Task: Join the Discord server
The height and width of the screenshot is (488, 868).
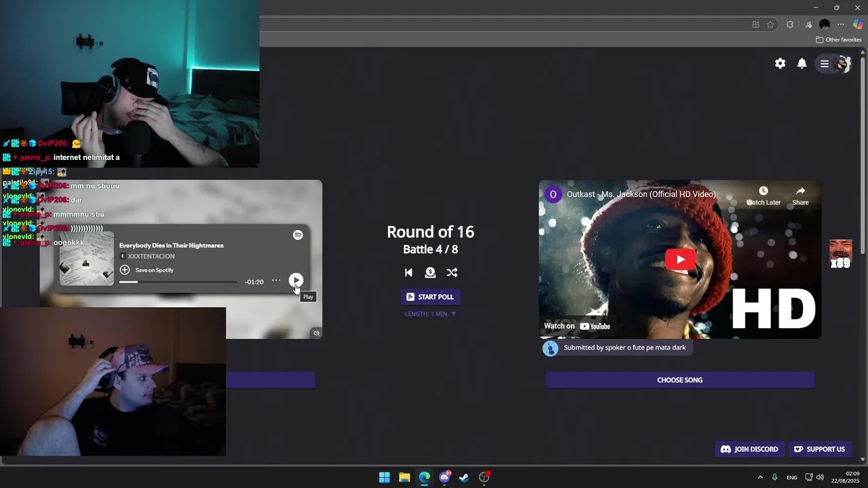Action: tap(749, 449)
